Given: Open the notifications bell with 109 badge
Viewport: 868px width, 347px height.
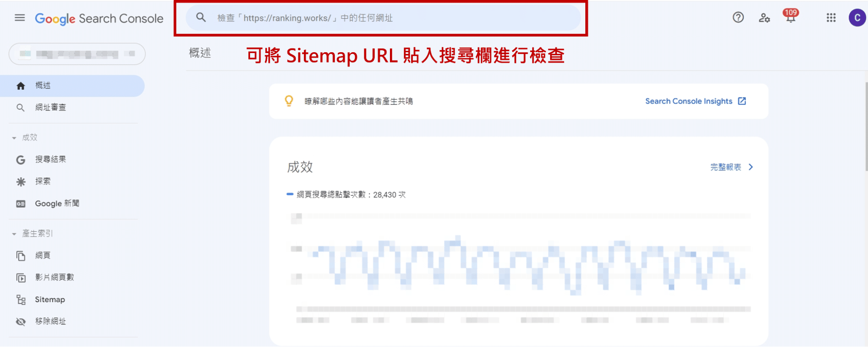Looking at the screenshot, I should point(790,18).
